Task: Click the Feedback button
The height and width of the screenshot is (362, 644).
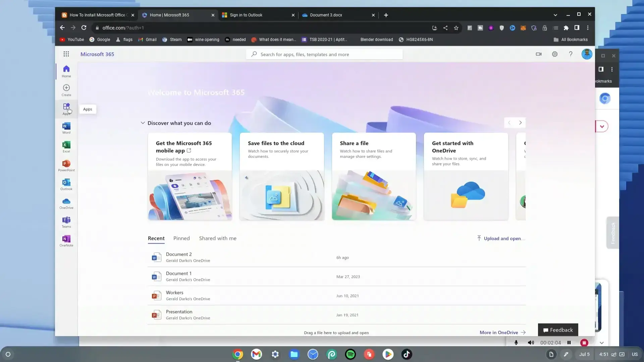Action: coord(558,330)
